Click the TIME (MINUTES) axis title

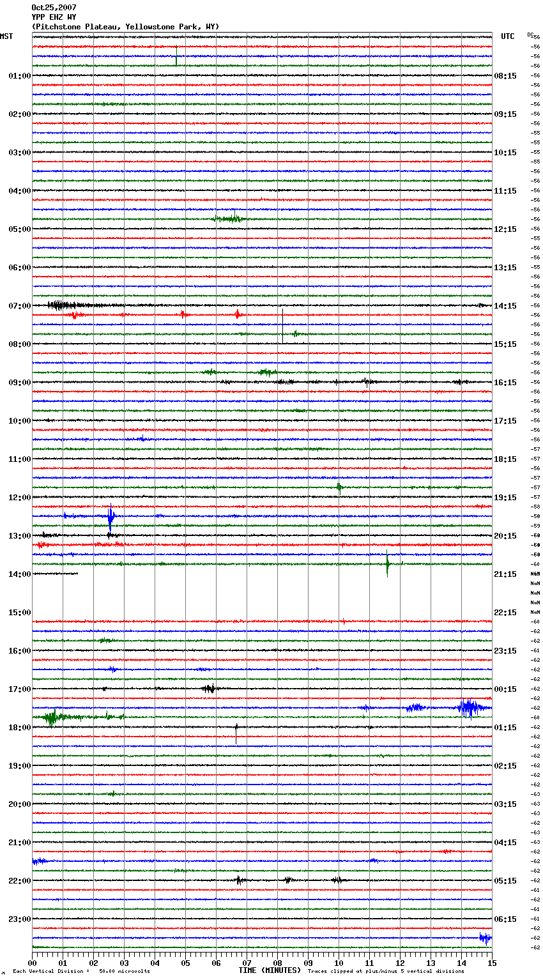[x=270, y=970]
